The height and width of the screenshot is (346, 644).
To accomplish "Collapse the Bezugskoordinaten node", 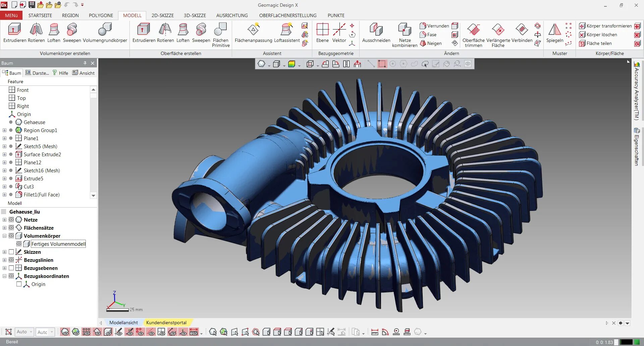I will coord(4,276).
